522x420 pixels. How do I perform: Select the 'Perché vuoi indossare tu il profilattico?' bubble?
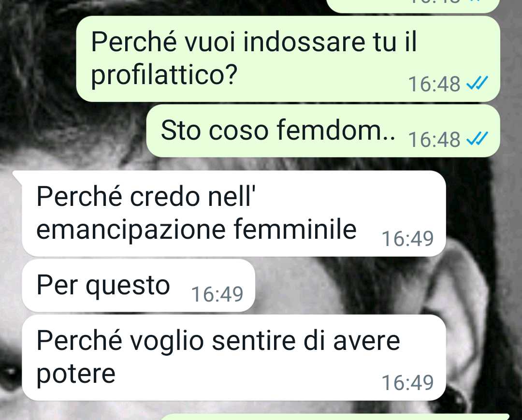(x=288, y=59)
